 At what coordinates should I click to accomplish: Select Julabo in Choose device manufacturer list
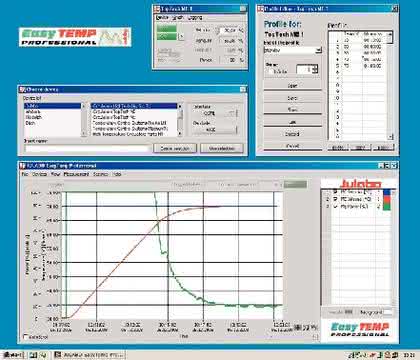tap(52, 106)
